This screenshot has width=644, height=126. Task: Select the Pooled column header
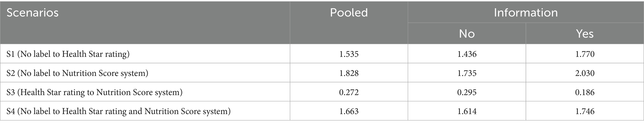tap(349, 13)
